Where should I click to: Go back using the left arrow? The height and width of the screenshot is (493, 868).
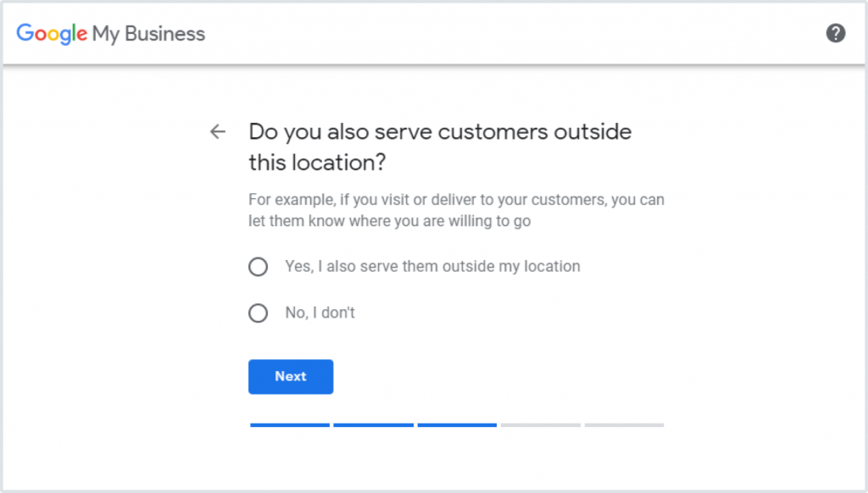[x=218, y=131]
